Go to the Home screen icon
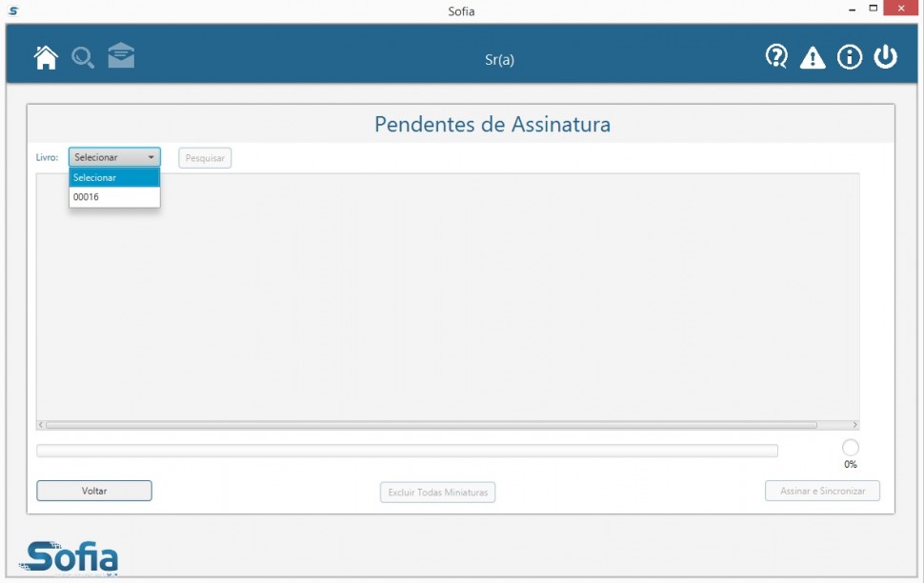Screen dimensions: 924x583 (x=46, y=58)
